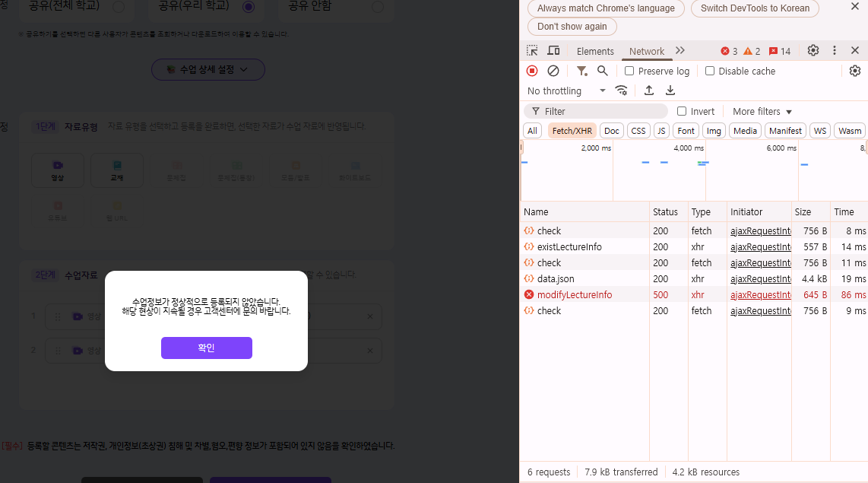Toggle the device toolbar icon

coord(553,51)
